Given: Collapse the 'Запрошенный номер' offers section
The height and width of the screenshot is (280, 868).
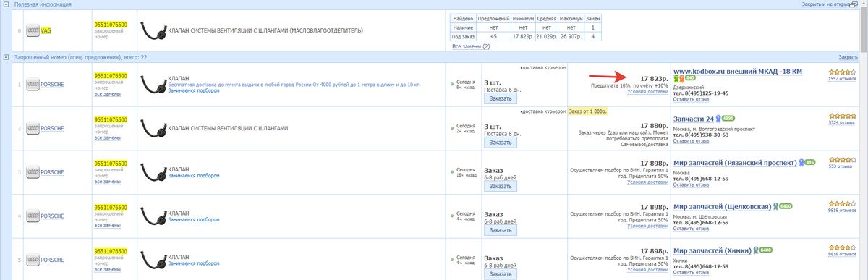Looking at the screenshot, I should pyautogui.click(x=6, y=56).
